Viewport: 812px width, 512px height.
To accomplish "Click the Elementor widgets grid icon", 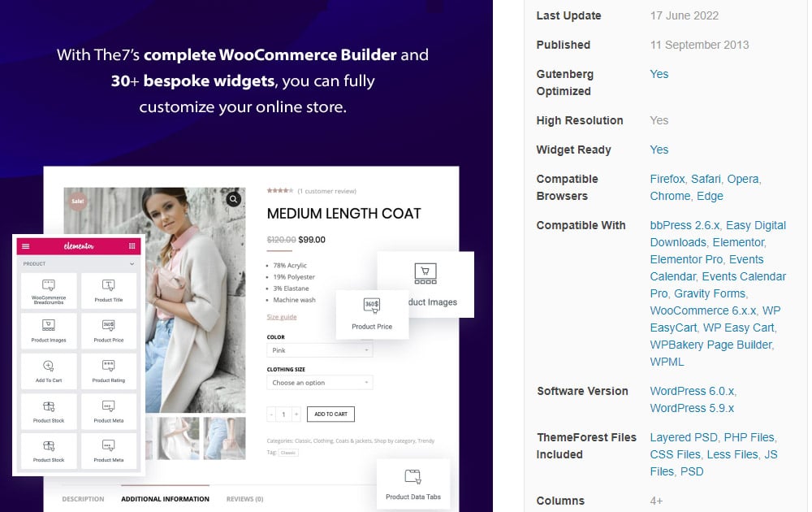I will pyautogui.click(x=132, y=246).
